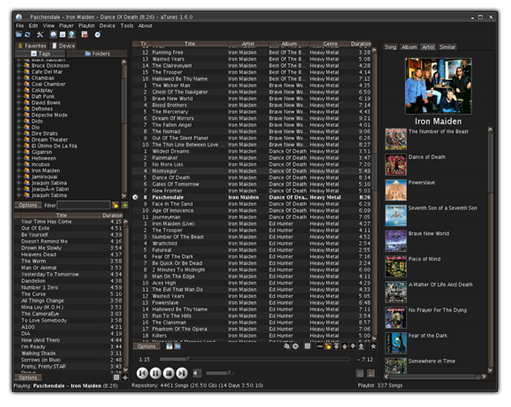Toggle the context information panel toolbar button
The image size is (511, 407).
click(71, 35)
